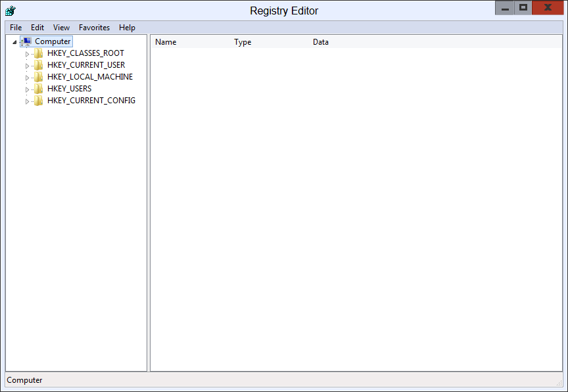
Task: Open the File menu
Action: click(16, 28)
